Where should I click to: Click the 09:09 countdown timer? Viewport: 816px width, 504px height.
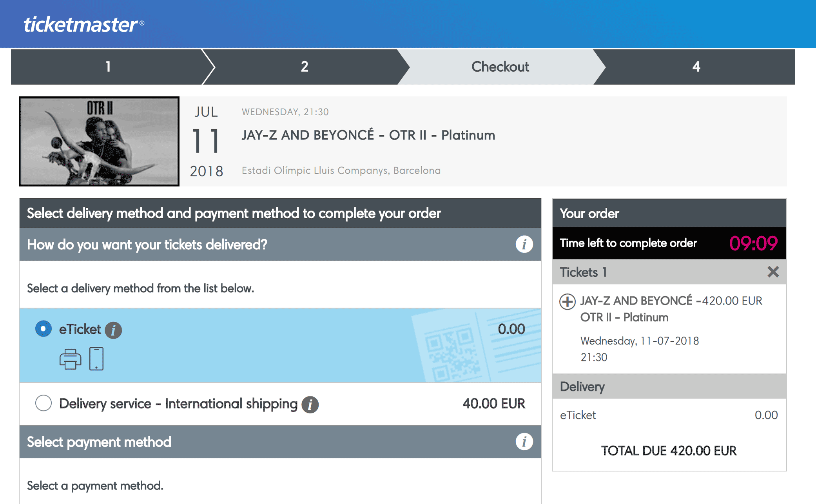753,243
